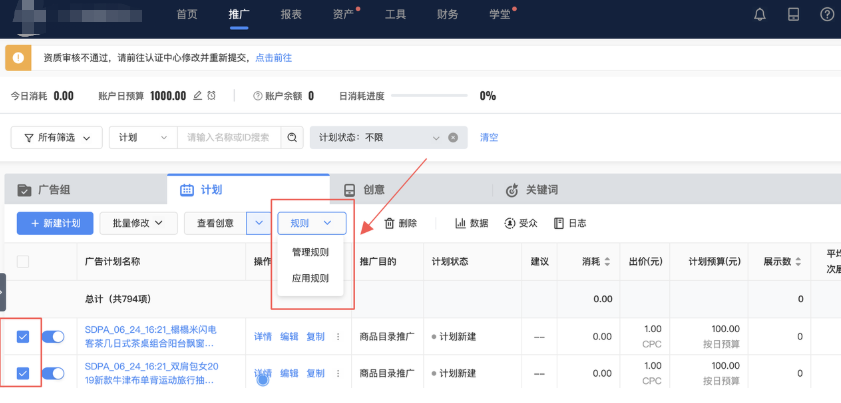841x403 pixels.
Task: Select the 计划 tab
Action: pyautogui.click(x=248, y=190)
